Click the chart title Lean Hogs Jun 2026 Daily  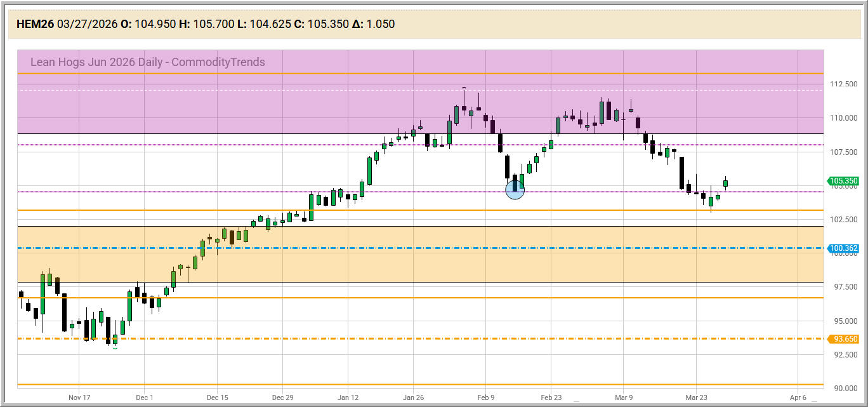[147, 62]
